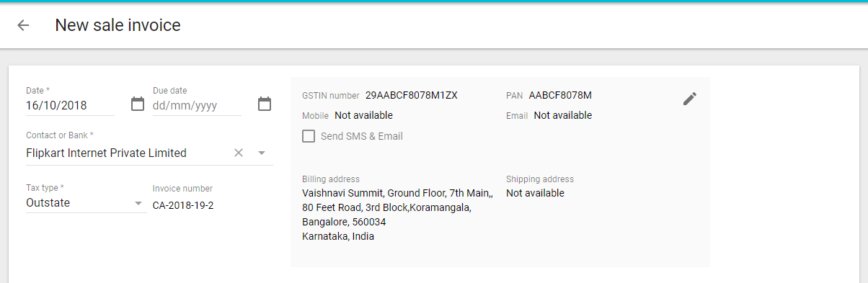
Task: Select the PAN value AABCF8078M
Action: click(x=560, y=95)
